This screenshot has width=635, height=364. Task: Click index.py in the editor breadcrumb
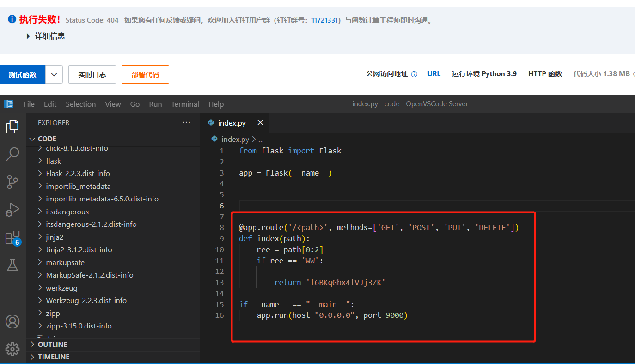[235, 139]
